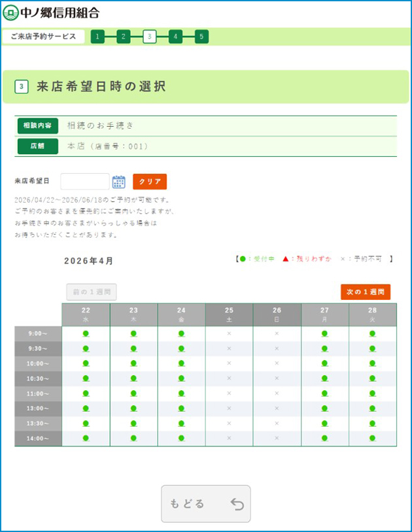Click the 来店希望日時の選択 heading
The image size is (412, 532).
[x=101, y=86]
